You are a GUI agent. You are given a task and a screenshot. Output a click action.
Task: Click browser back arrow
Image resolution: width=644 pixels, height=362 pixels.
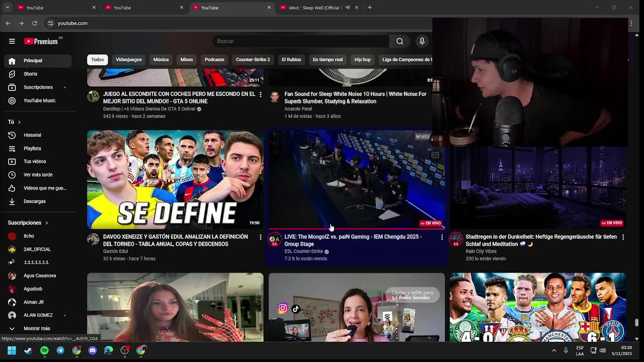pyautogui.click(x=8, y=23)
